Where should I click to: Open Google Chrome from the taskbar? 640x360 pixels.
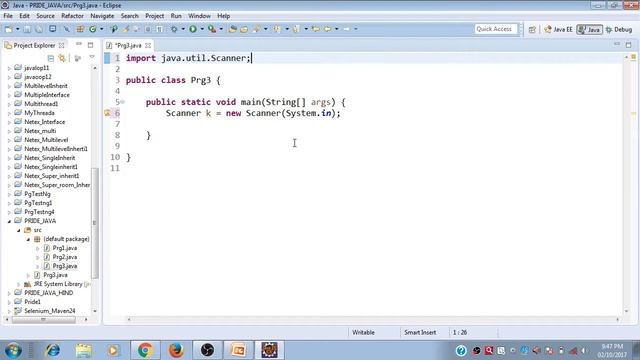(x=145, y=350)
